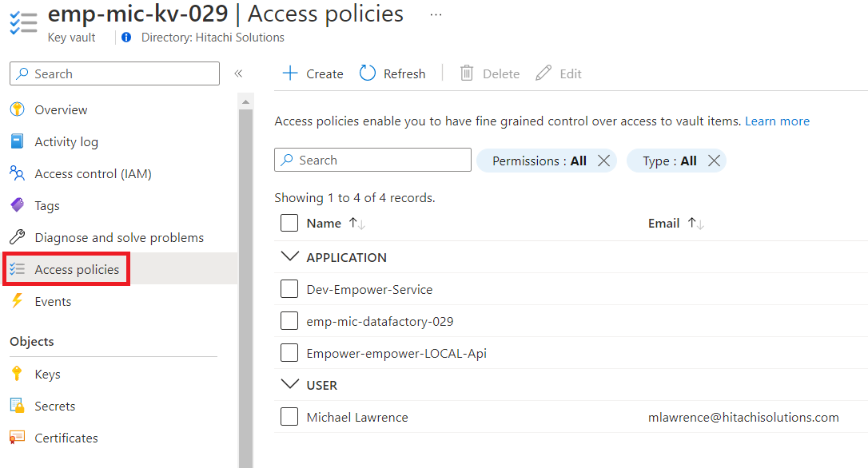Click the sidebar vertical scrollbar track
The width and height of the screenshot is (868, 468).
point(246,288)
